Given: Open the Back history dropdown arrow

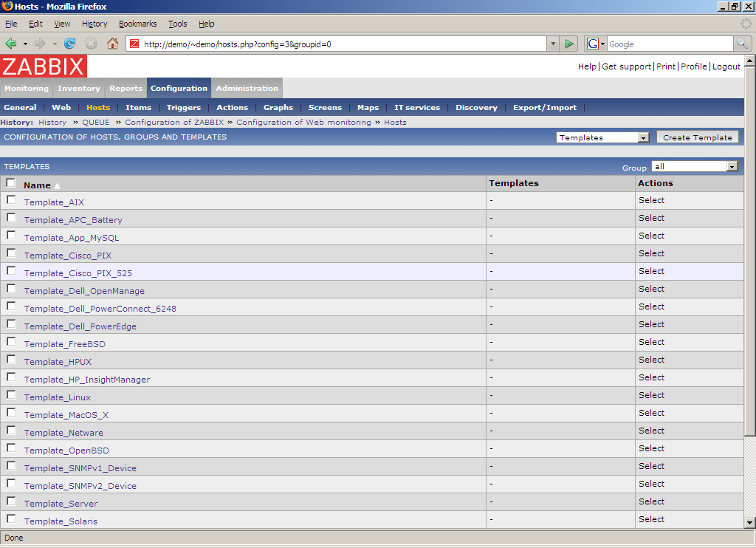Looking at the screenshot, I should coord(25,44).
